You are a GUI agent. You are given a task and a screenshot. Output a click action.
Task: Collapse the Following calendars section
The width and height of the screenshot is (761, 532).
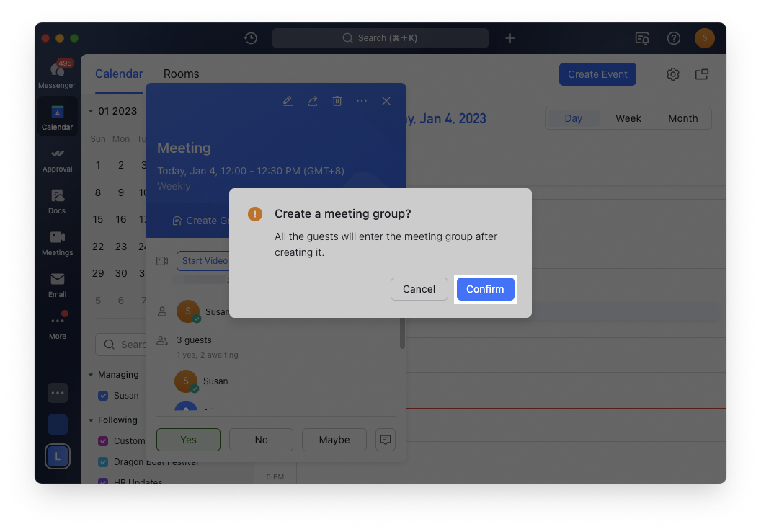[92, 420]
